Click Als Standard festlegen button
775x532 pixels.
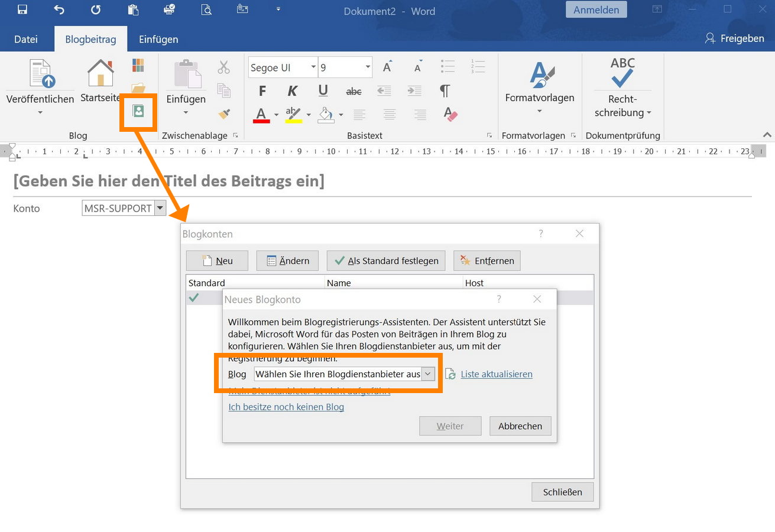386,261
